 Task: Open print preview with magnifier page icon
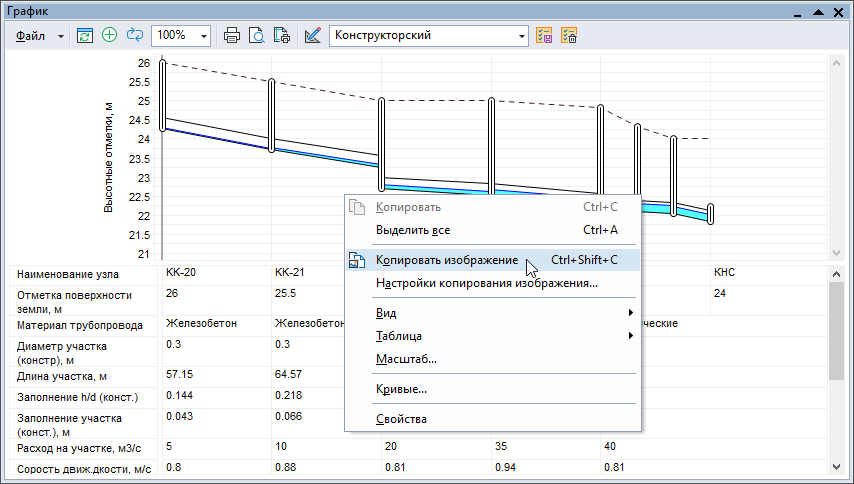point(257,35)
